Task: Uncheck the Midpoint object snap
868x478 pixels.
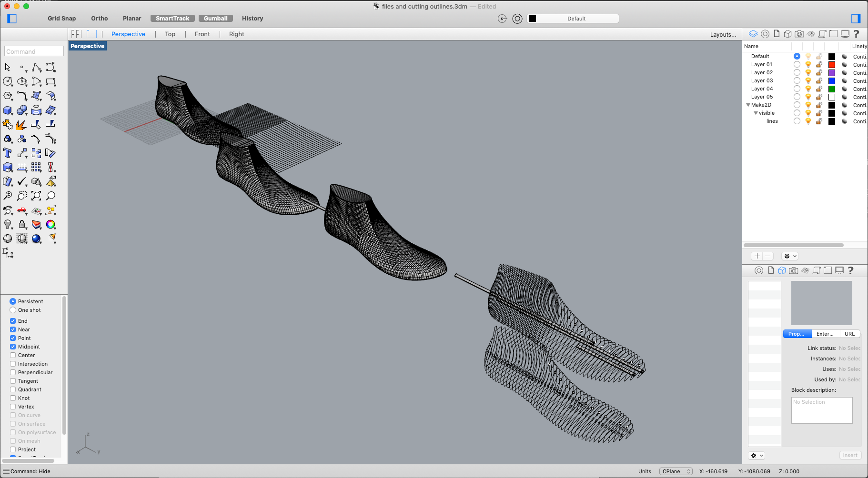Action: [13, 347]
